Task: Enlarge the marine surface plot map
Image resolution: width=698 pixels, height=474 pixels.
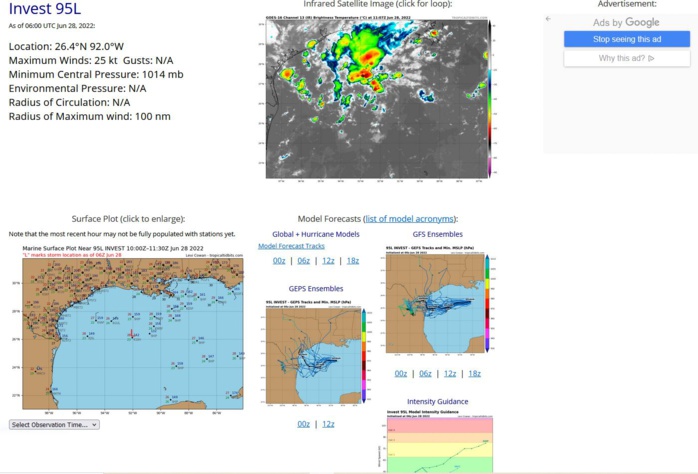Action: point(133,337)
